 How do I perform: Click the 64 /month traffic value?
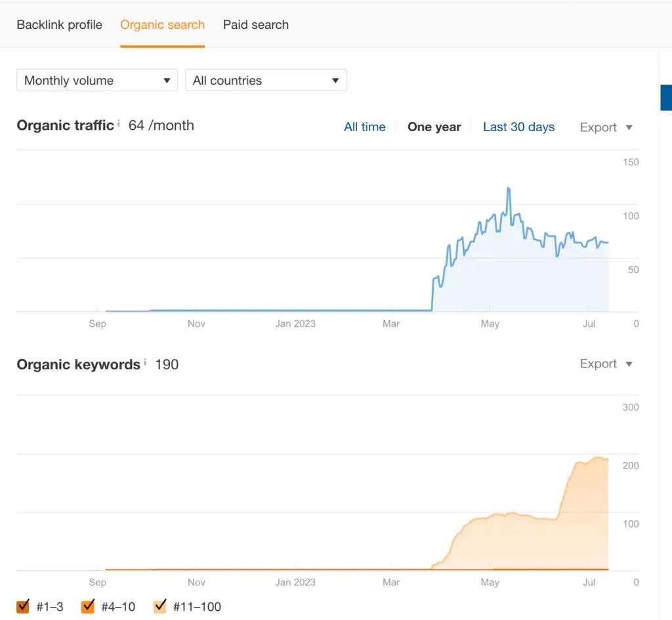(x=161, y=125)
